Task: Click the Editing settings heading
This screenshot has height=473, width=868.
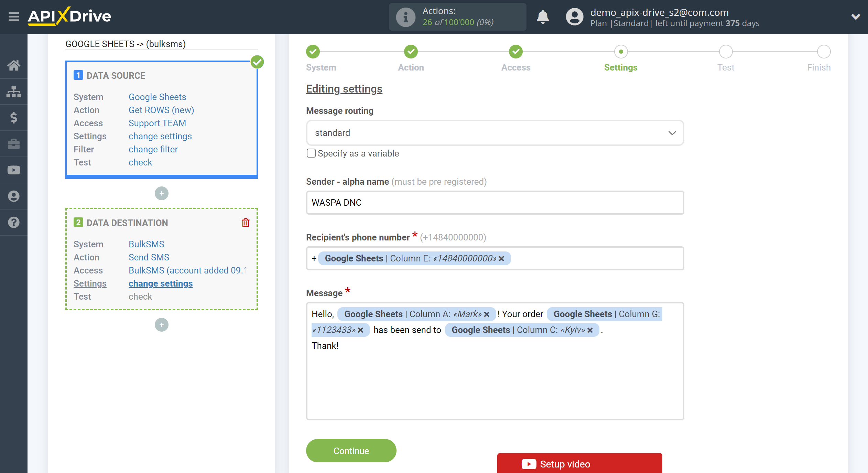Action: [344, 89]
